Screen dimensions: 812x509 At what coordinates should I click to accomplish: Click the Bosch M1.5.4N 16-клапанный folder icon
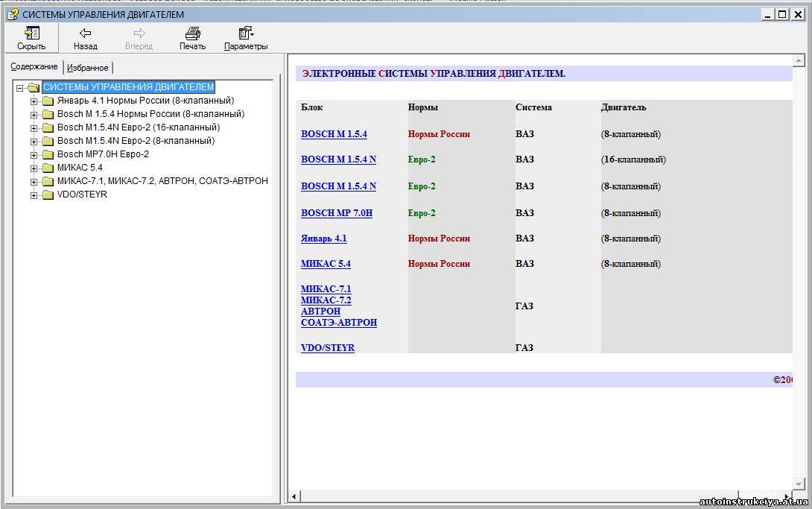coord(48,127)
